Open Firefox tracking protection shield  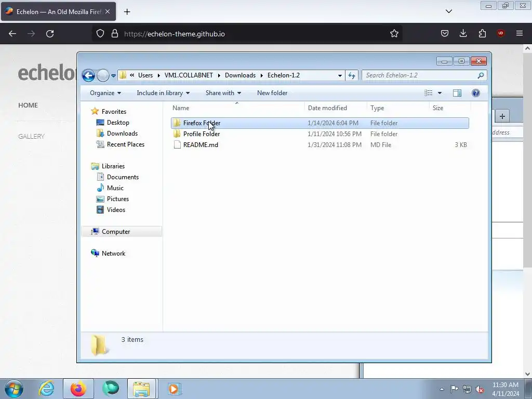pos(100,34)
